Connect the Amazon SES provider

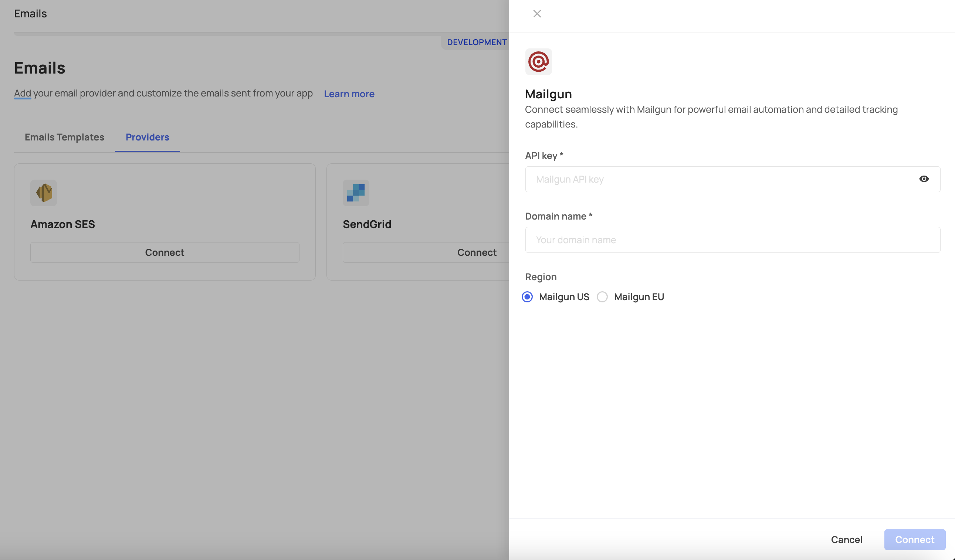[x=165, y=252]
